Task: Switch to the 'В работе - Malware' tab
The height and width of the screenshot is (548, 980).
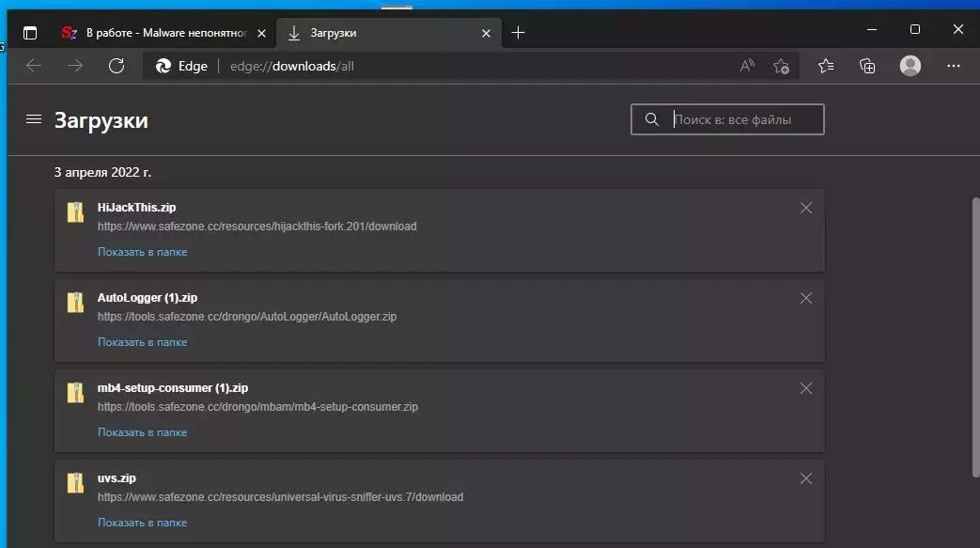Action: 163,33
